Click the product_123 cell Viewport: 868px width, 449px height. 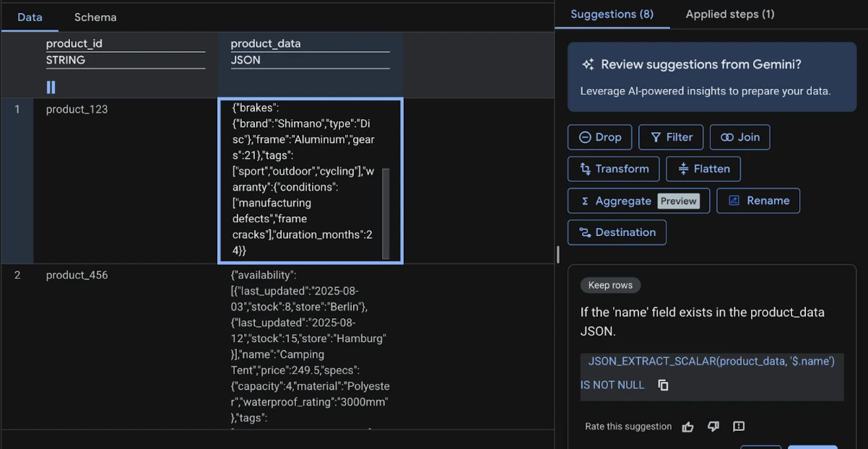[x=77, y=109]
